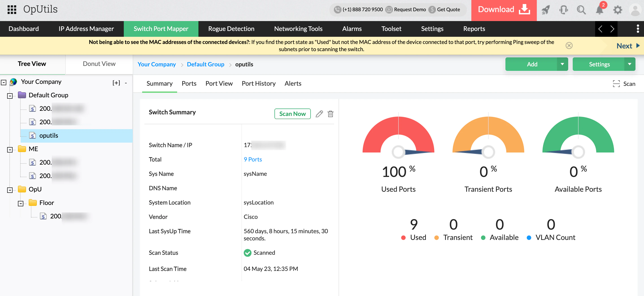The image size is (644, 296).
Task: Open the Add button dropdown arrow
Action: [563, 64]
